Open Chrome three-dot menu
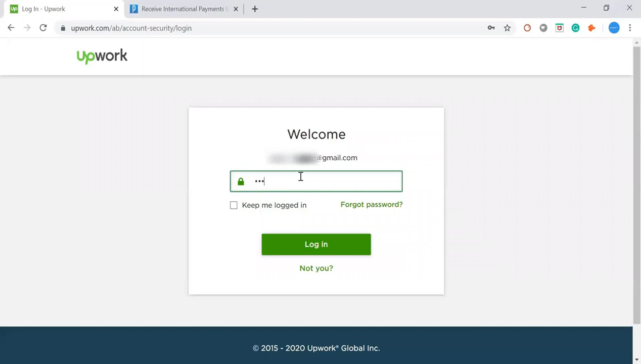641x364 pixels. tap(630, 28)
